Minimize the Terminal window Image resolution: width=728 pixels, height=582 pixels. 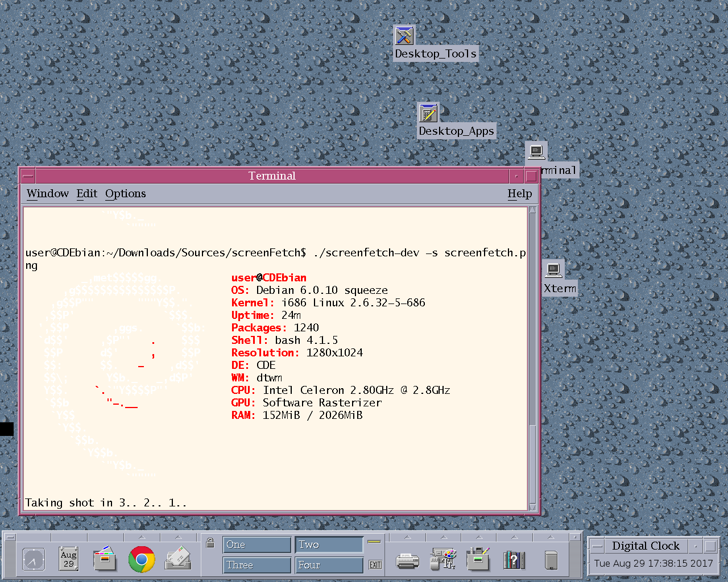click(x=516, y=176)
